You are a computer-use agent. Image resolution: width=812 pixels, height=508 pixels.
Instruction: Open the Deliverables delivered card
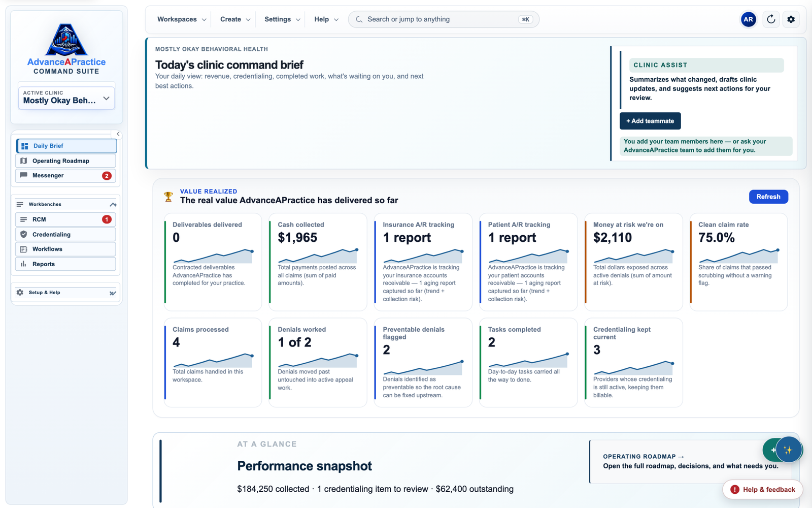click(213, 262)
